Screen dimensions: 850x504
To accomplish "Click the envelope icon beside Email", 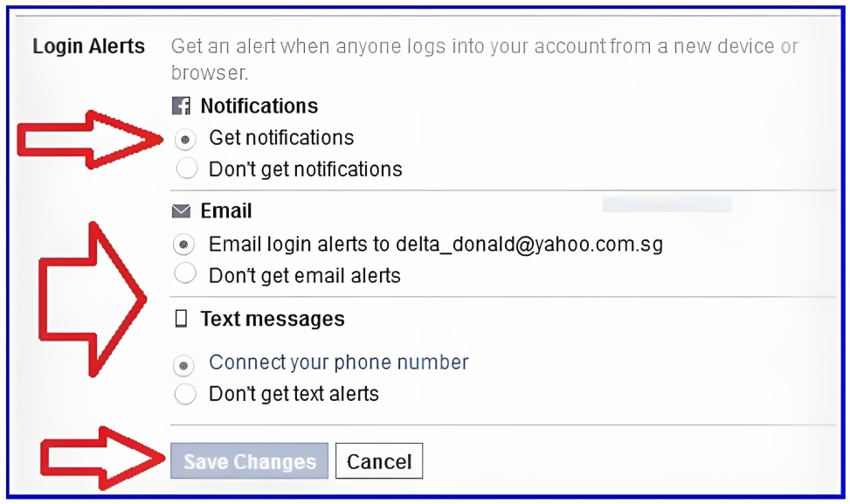I will (x=181, y=211).
